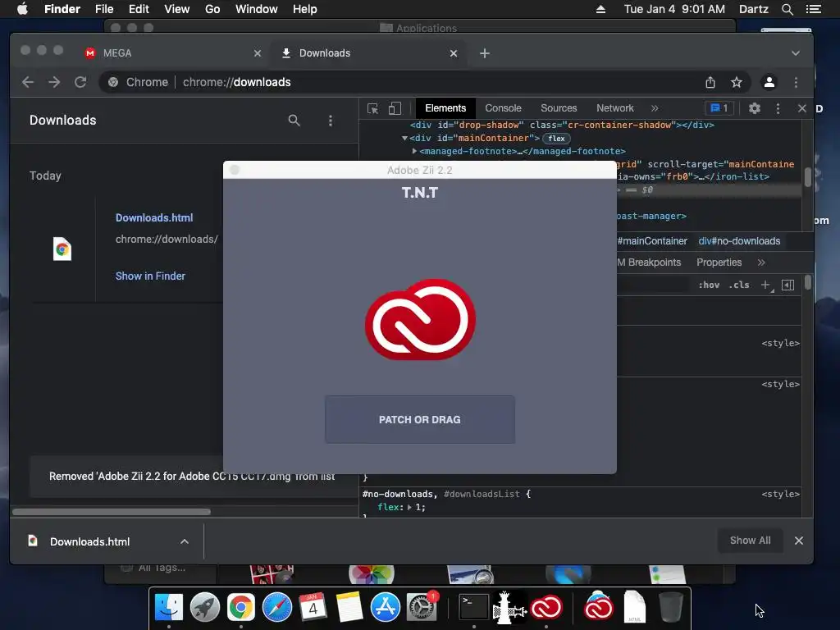
Task: Close the download shelf
Action: [x=799, y=541]
